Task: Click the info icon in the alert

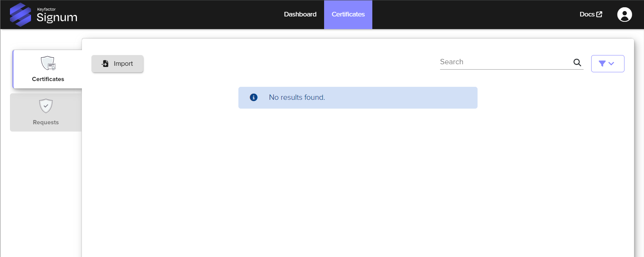Action: pyautogui.click(x=253, y=98)
